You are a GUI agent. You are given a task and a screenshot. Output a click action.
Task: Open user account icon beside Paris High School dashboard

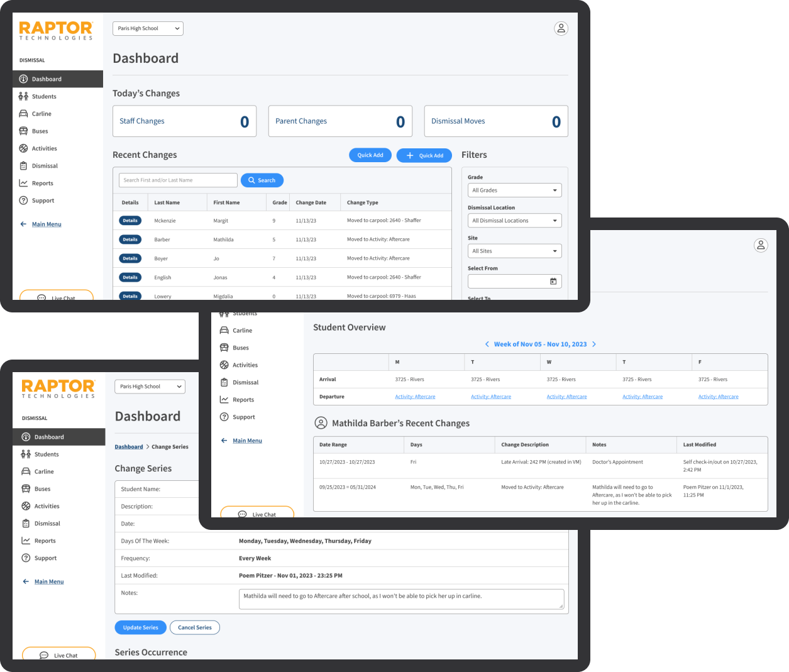click(561, 28)
